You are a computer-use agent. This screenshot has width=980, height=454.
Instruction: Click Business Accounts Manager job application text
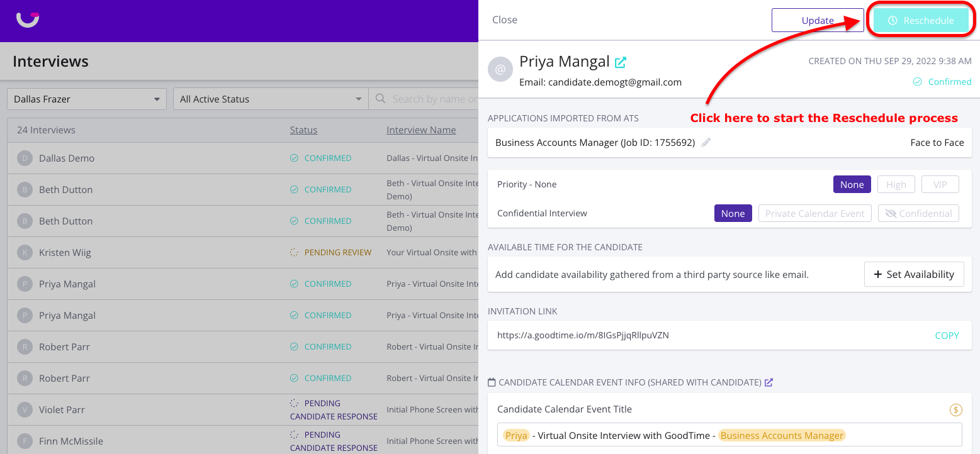595,143
